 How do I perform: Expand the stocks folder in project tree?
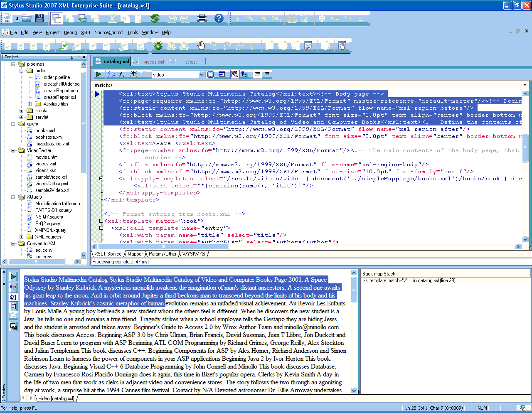(22, 111)
